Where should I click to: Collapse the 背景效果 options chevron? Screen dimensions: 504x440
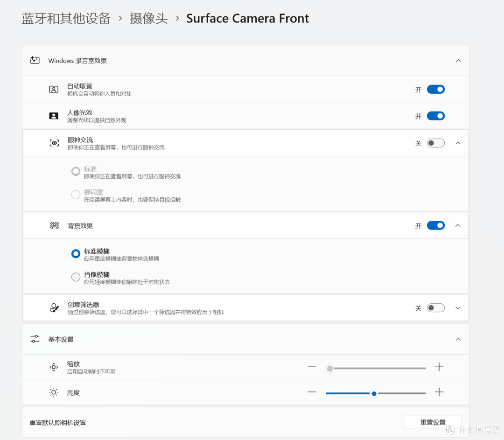(x=458, y=226)
